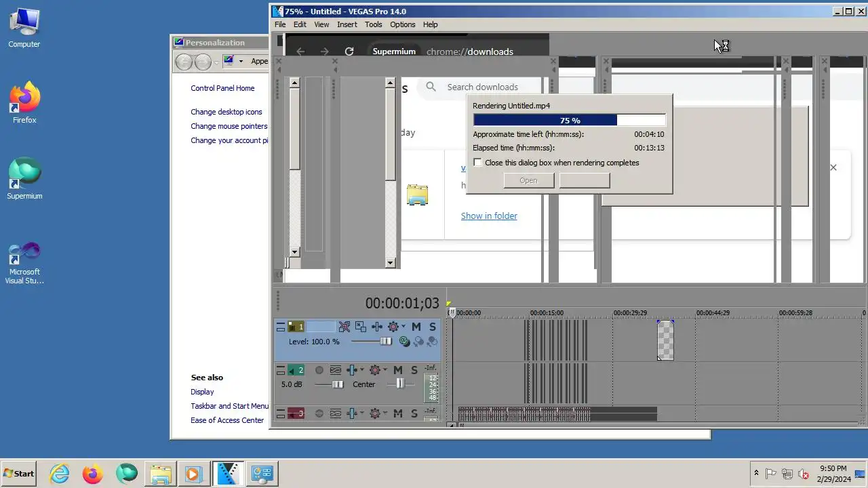This screenshot has width=868, height=488.
Task: Open automation settings icon on audio track 2
Action: point(352,370)
